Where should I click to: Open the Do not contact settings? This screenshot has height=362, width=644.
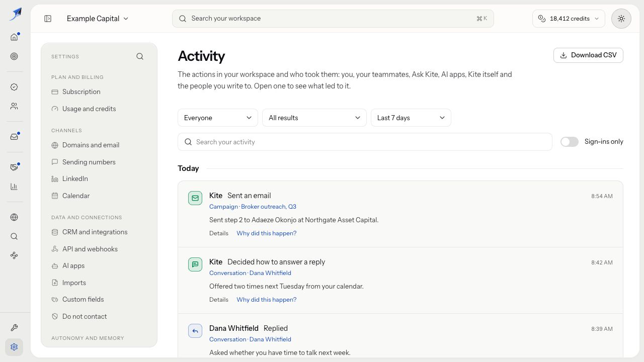tap(99, 316)
